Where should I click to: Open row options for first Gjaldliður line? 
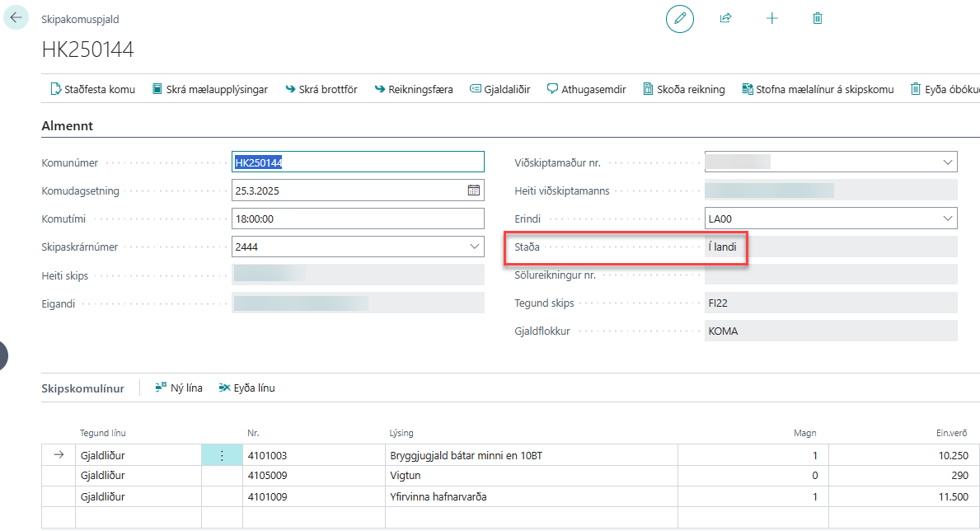(x=221, y=455)
